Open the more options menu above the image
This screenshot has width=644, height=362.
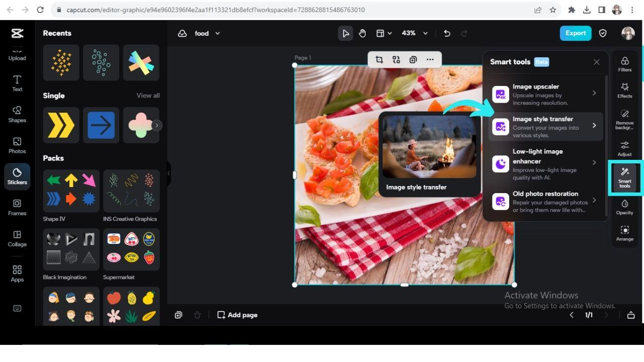point(430,59)
